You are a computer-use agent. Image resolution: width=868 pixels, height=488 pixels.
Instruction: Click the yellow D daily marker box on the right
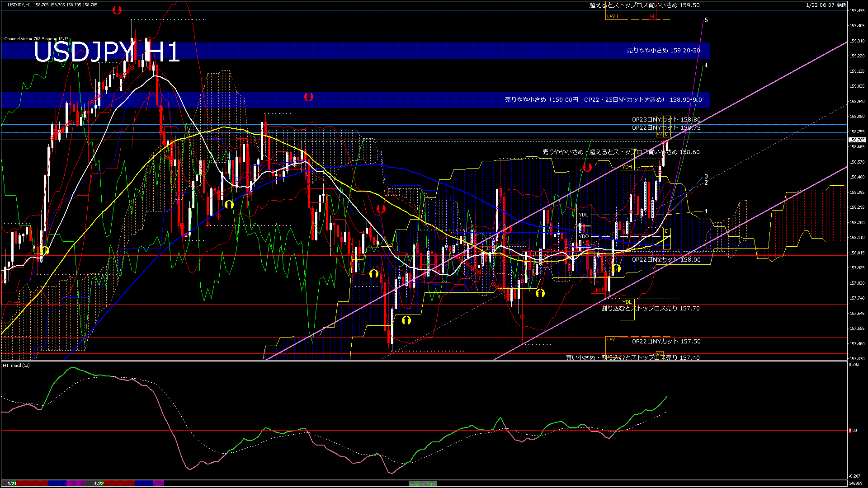(x=666, y=231)
